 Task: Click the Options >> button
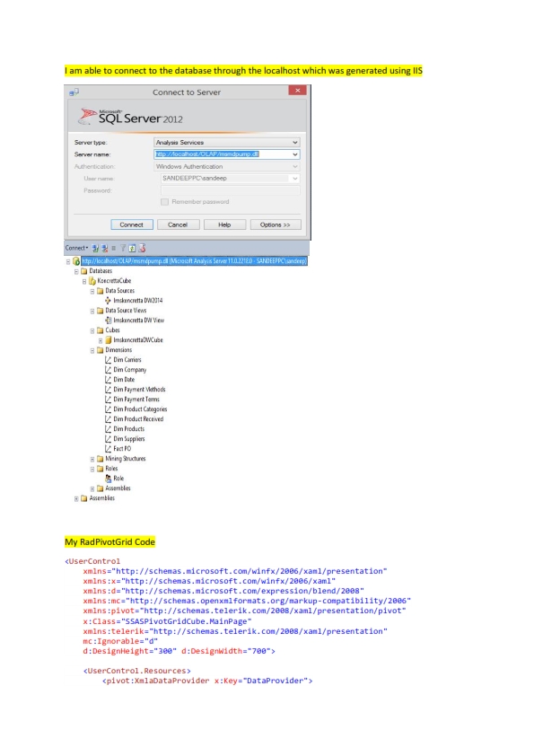point(276,224)
